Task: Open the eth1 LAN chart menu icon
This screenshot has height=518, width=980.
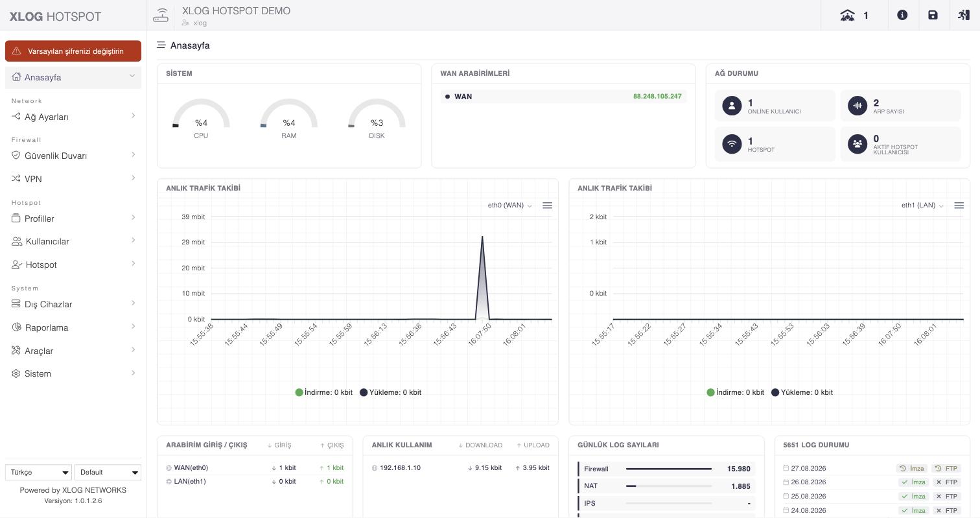Action: [959, 206]
